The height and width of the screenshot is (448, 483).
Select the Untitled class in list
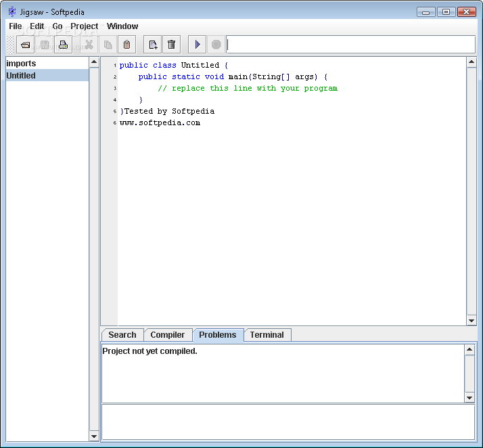click(x=47, y=76)
